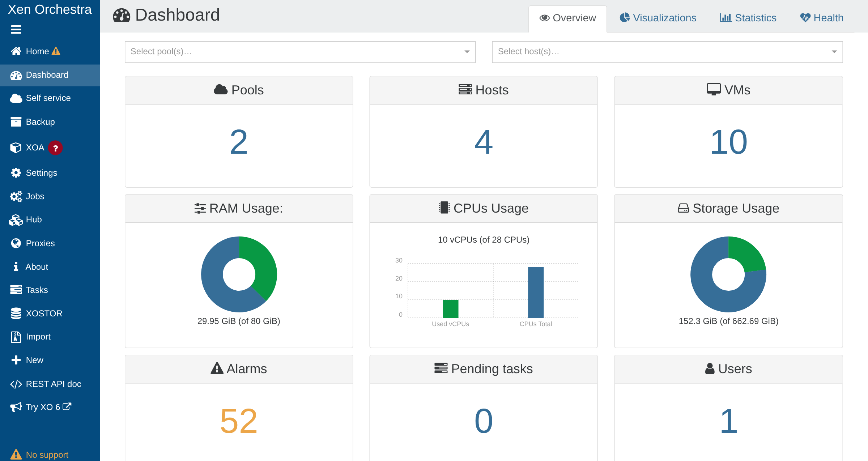Click the 10 vCPUs (of 28 CPUs) text
This screenshot has width=868, height=461.
[484, 240]
